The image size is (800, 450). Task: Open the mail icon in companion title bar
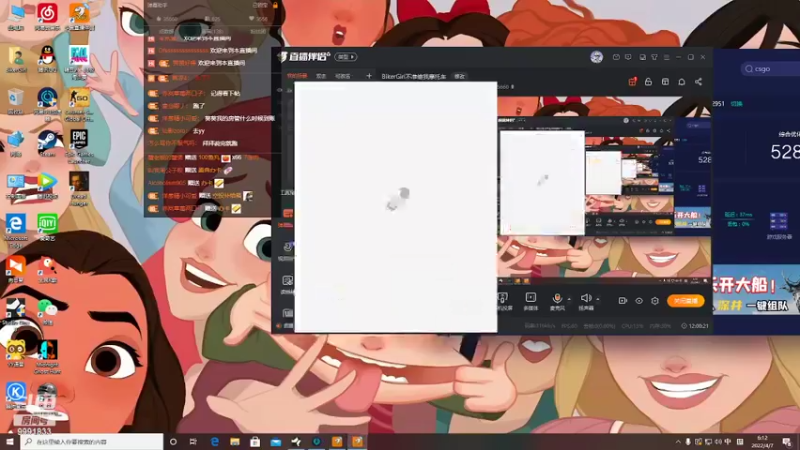[616, 57]
